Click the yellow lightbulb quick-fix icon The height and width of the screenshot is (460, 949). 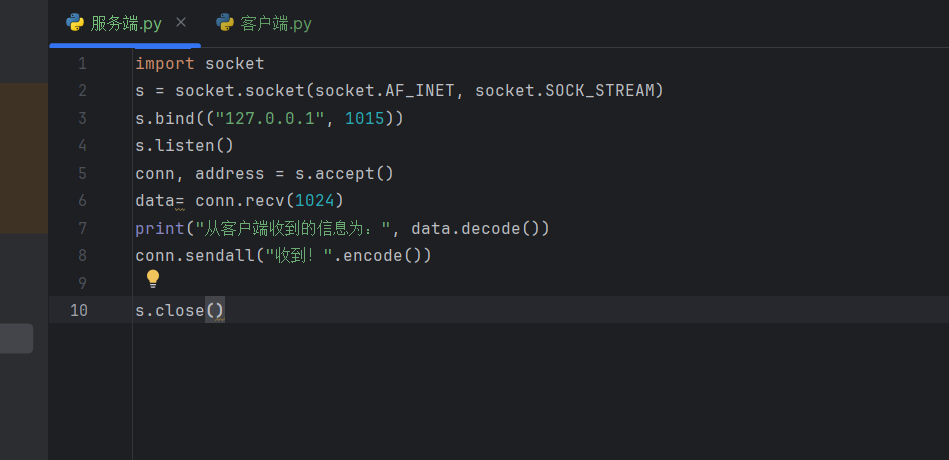tap(153, 279)
